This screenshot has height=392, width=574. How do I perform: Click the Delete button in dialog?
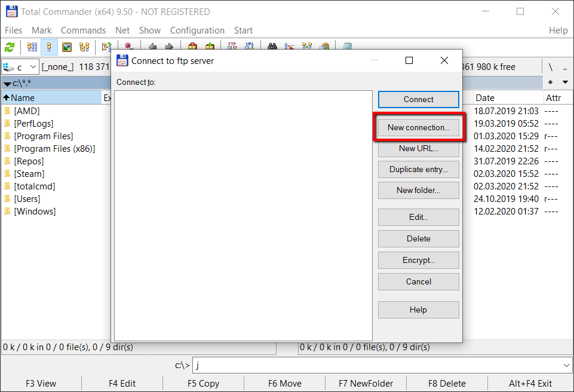click(x=419, y=238)
